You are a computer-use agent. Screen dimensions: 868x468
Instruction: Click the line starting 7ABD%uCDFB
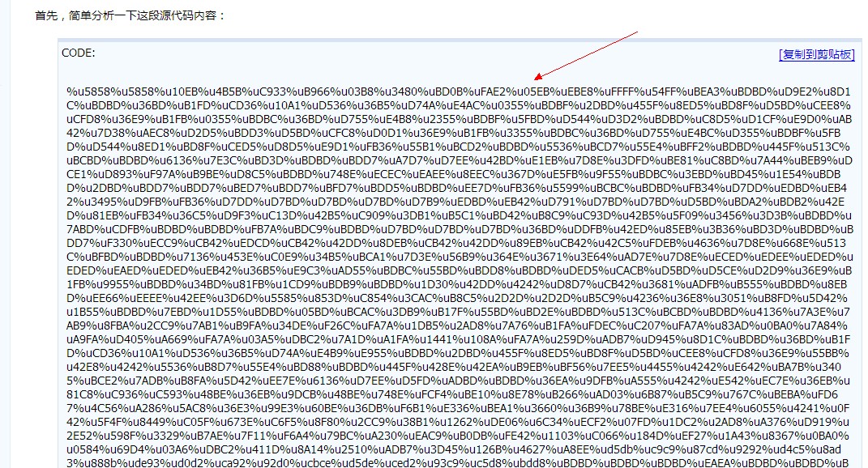click(460, 229)
